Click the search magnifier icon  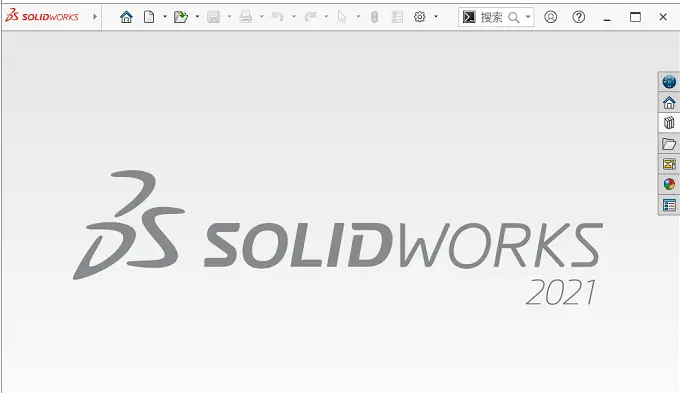[513, 17]
